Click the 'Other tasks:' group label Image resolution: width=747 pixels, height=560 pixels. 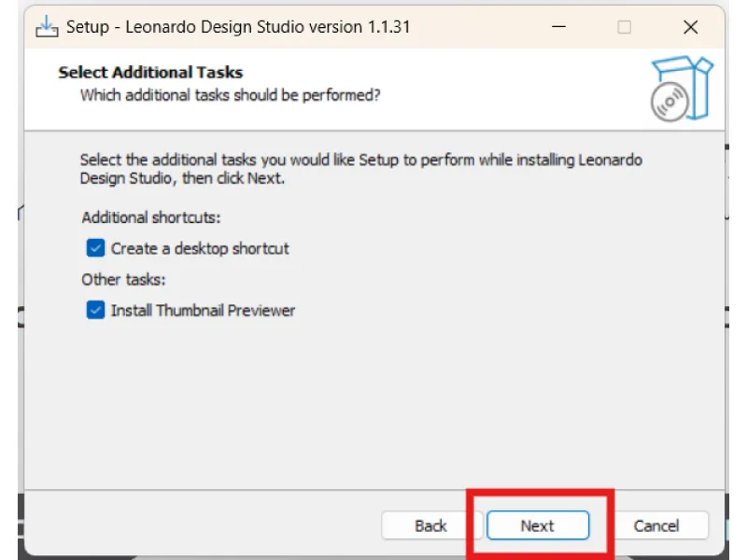point(123,279)
